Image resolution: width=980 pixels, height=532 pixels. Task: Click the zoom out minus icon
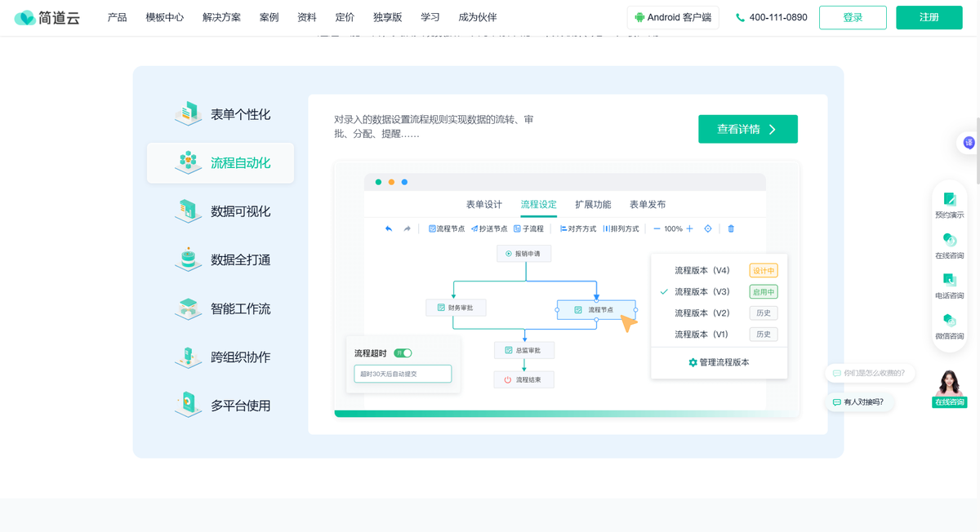click(657, 228)
